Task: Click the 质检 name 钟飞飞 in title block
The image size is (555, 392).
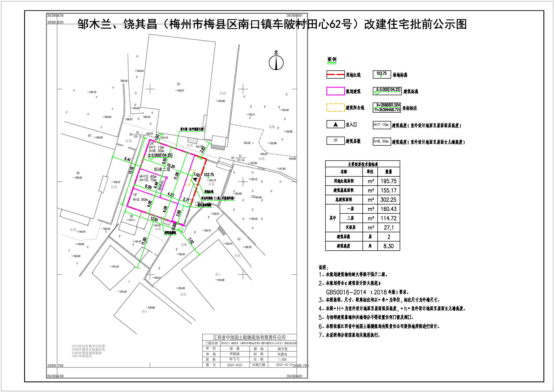Action: pos(234,359)
